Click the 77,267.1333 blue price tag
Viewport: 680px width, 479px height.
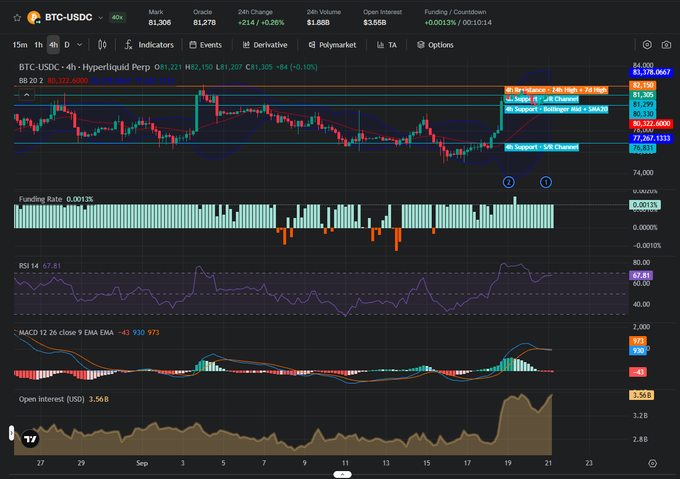[651, 138]
